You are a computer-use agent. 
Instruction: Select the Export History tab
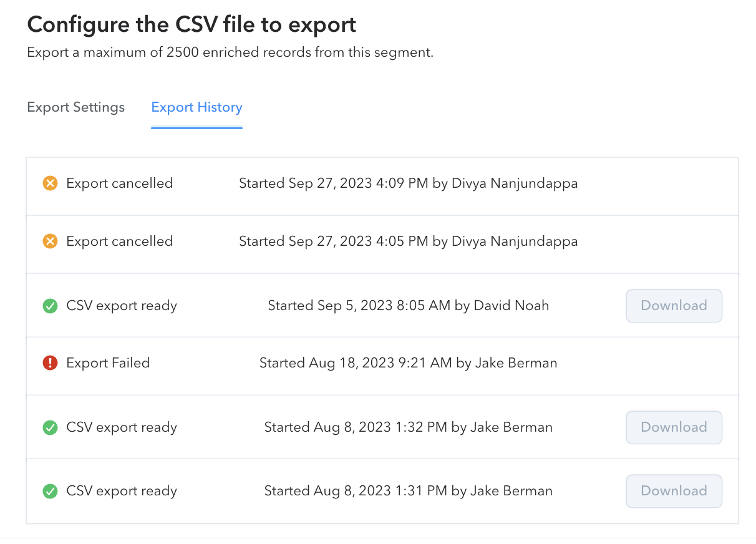click(x=196, y=107)
